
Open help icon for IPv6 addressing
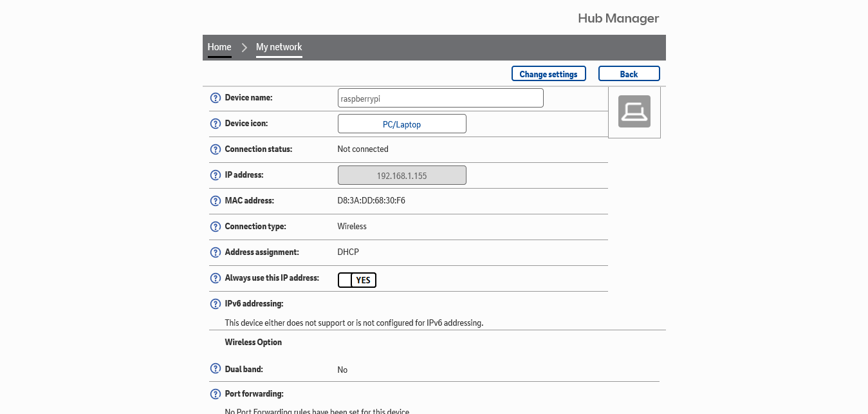[216, 304]
